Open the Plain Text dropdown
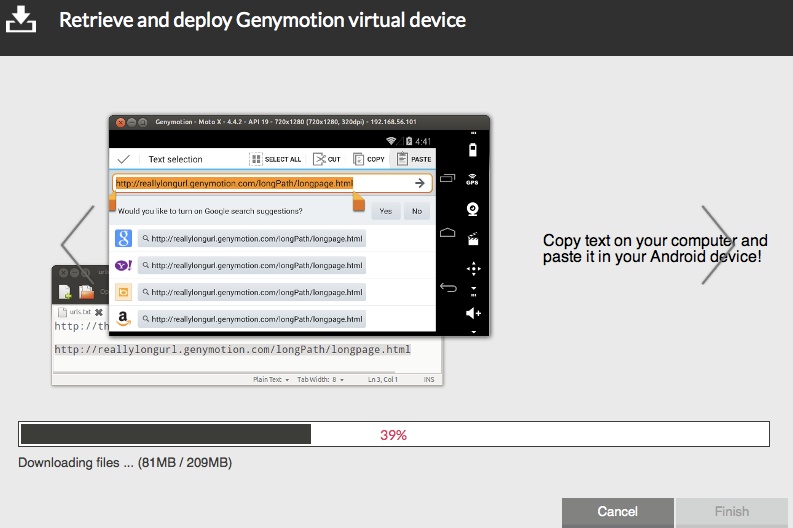Screen dimensions: 793x528 pos(272,380)
